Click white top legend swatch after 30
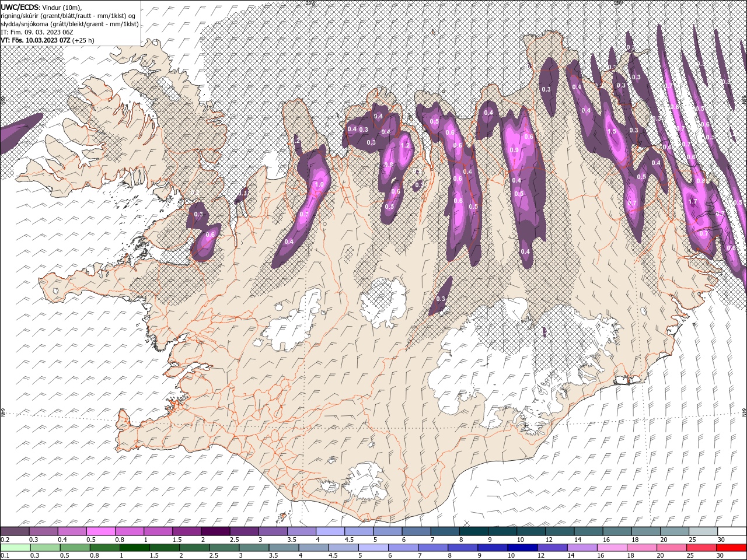 [x=732, y=531]
